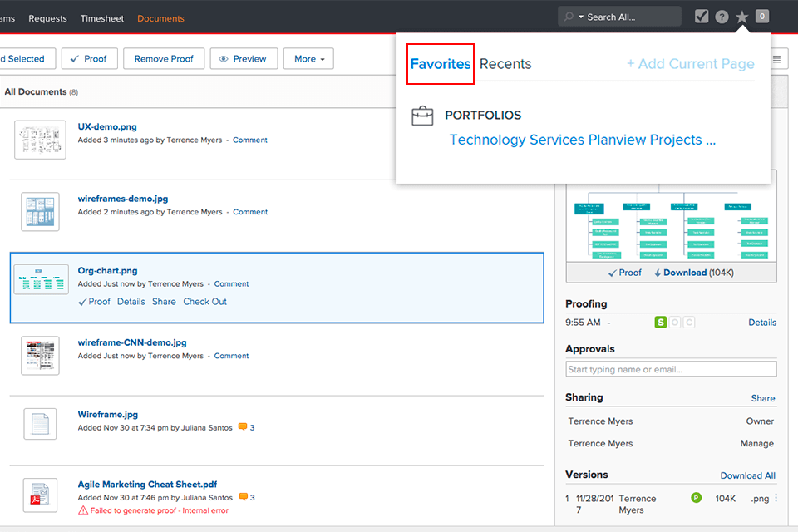This screenshot has width=798, height=532.
Task: Switch to the Recents tab
Action: (x=505, y=64)
